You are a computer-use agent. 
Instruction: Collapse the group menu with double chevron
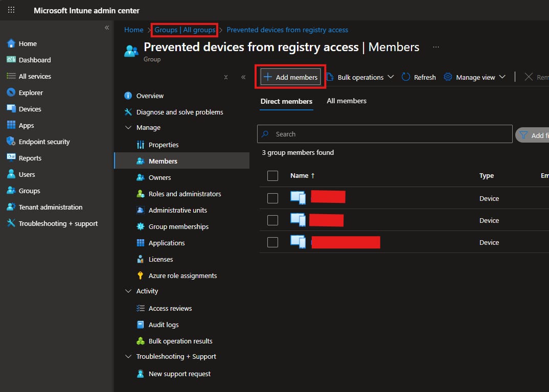pyautogui.click(x=243, y=77)
